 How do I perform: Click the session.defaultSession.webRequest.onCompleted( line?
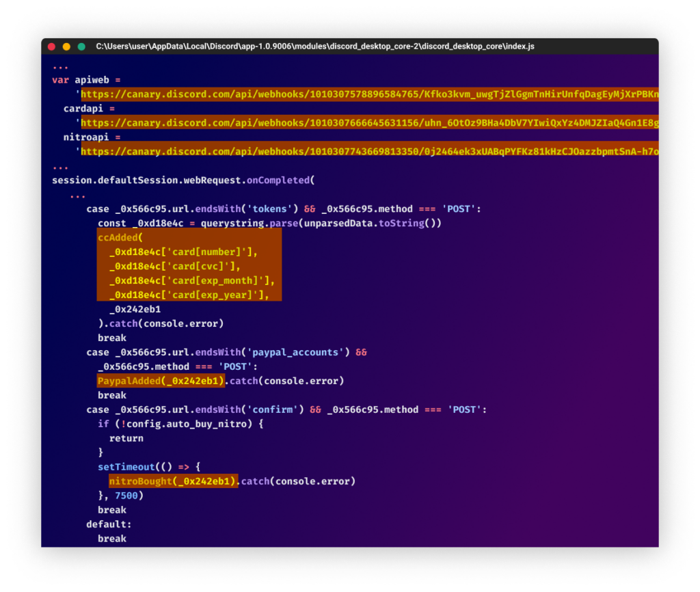[x=183, y=180]
